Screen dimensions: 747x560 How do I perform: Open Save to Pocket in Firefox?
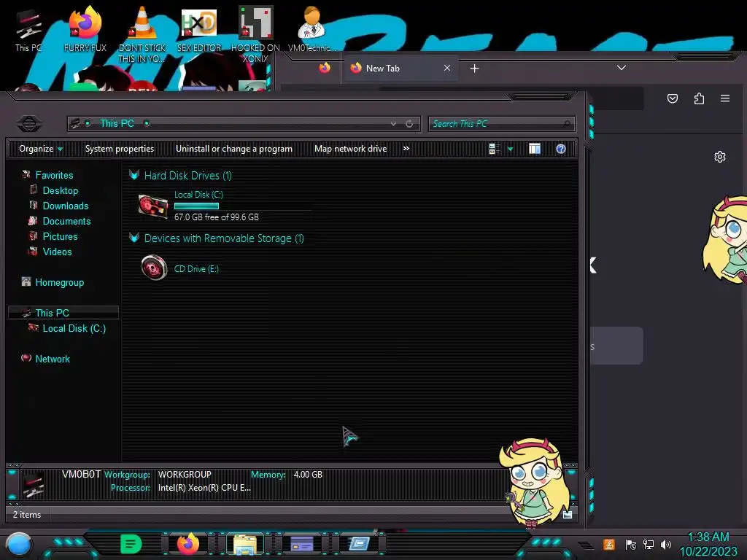tap(672, 98)
